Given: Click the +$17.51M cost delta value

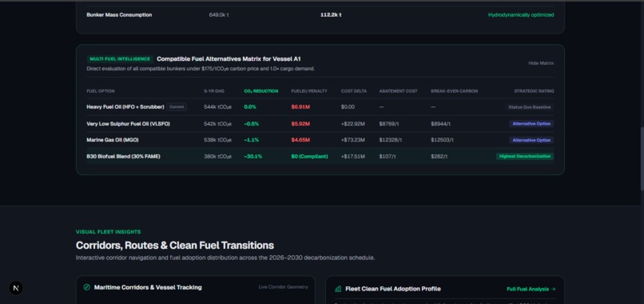Looking at the screenshot, I should point(353,156).
